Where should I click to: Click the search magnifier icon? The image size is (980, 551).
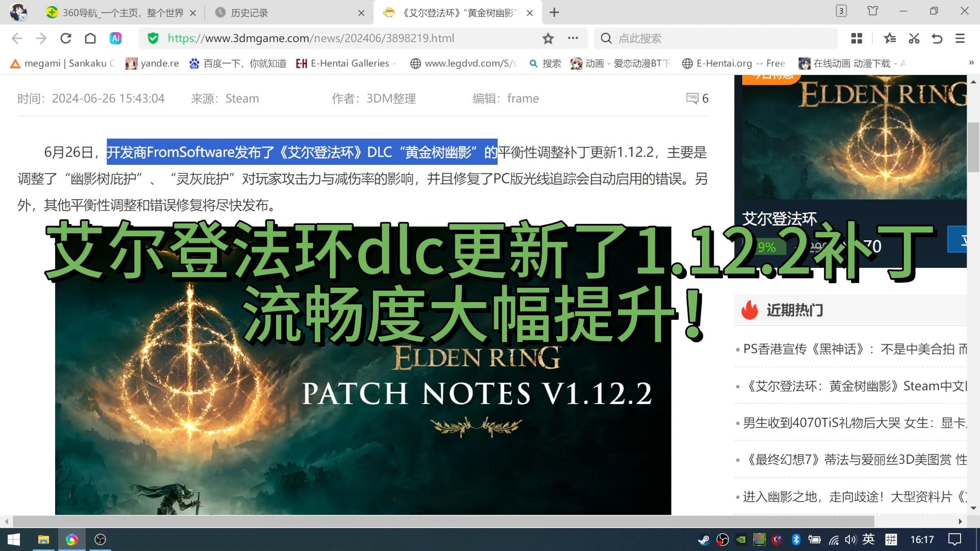click(606, 38)
